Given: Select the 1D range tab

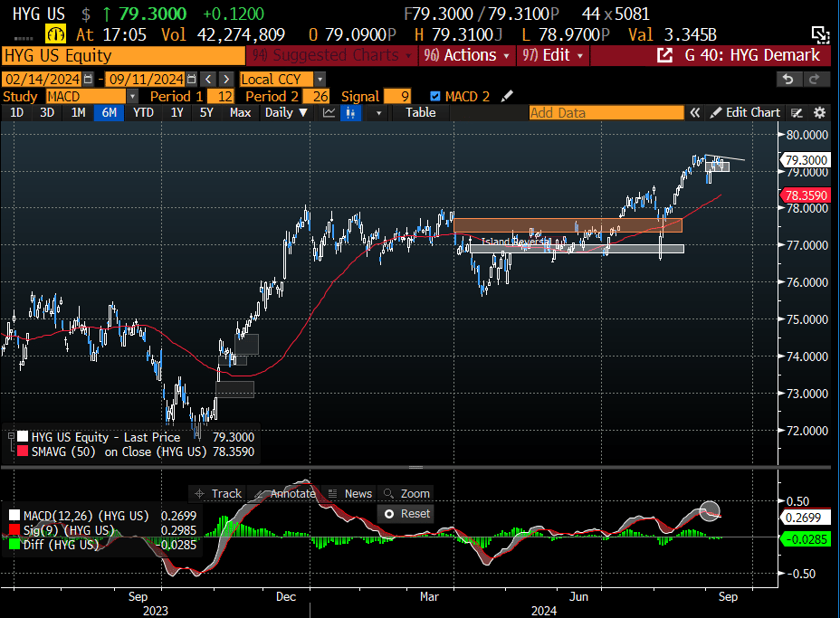Looking at the screenshot, I should click(16, 113).
